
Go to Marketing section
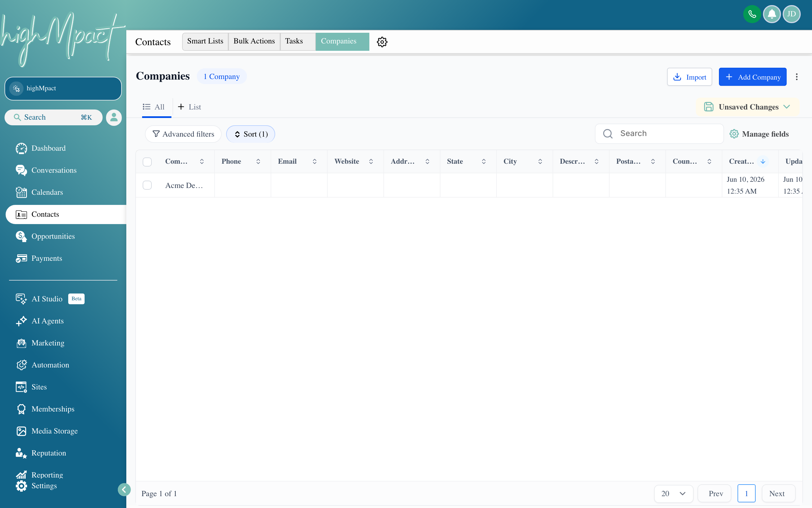coord(40,343)
